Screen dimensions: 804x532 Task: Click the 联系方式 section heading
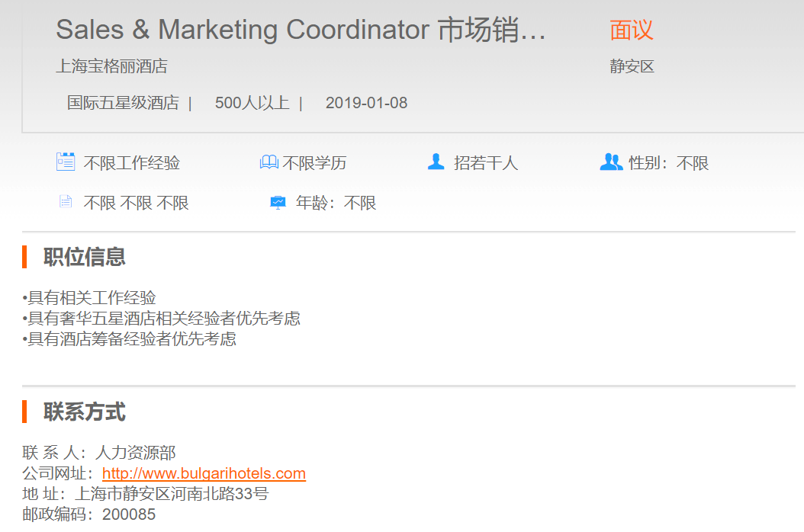pyautogui.click(x=84, y=412)
